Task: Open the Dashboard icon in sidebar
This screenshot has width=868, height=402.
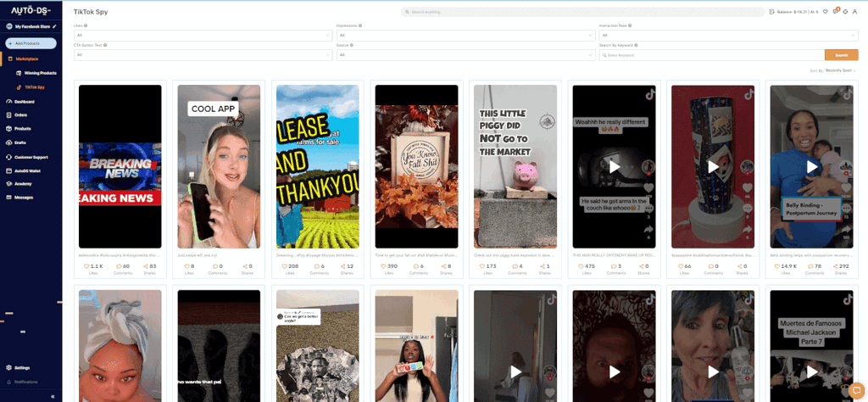Action: pos(8,102)
